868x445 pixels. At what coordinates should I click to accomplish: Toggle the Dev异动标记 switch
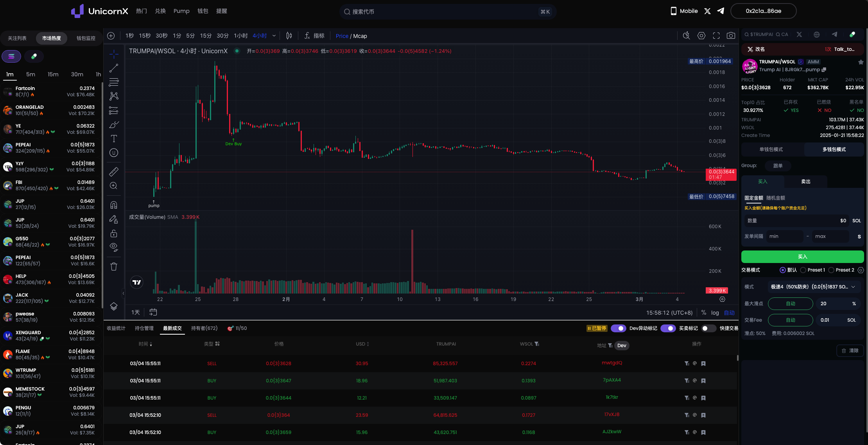pyautogui.click(x=619, y=328)
